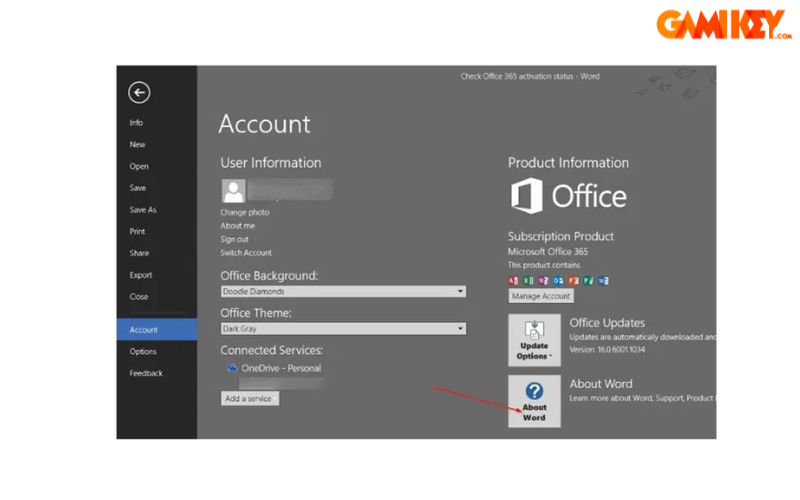This screenshot has width=800, height=500.
Task: Click the back arrow circle icon
Action: pos(139,93)
